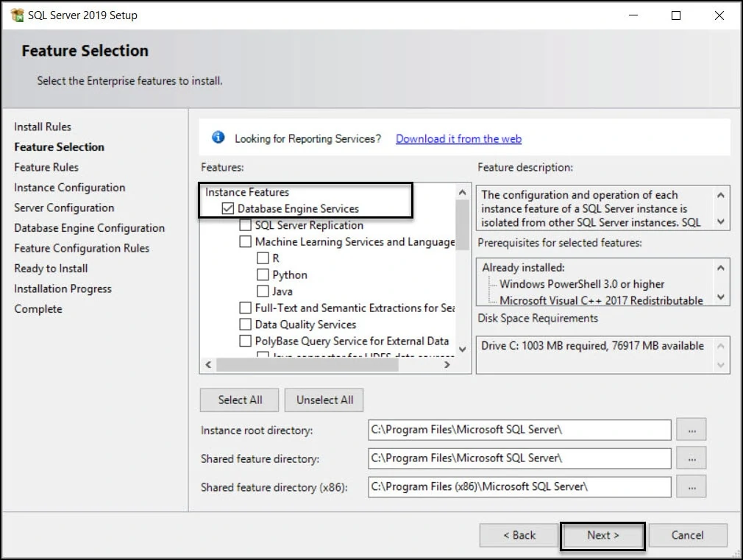Screen dimensions: 743x560
Task: Click the prerequisites box scroll down arrow
Action: tap(721, 297)
